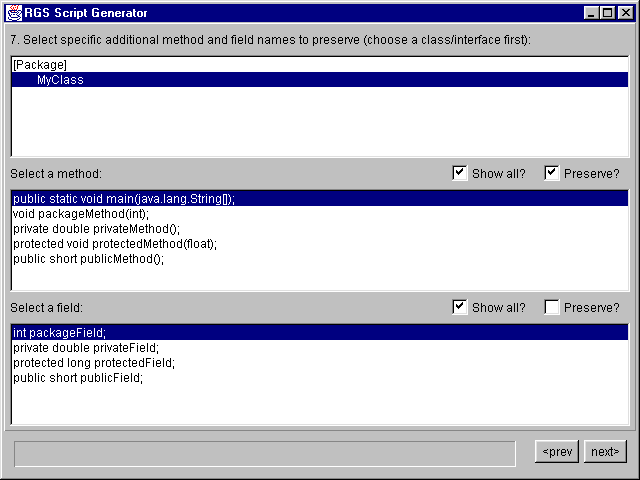Toggle Show all for fields
This screenshot has height=480, width=640.
pos(460,307)
